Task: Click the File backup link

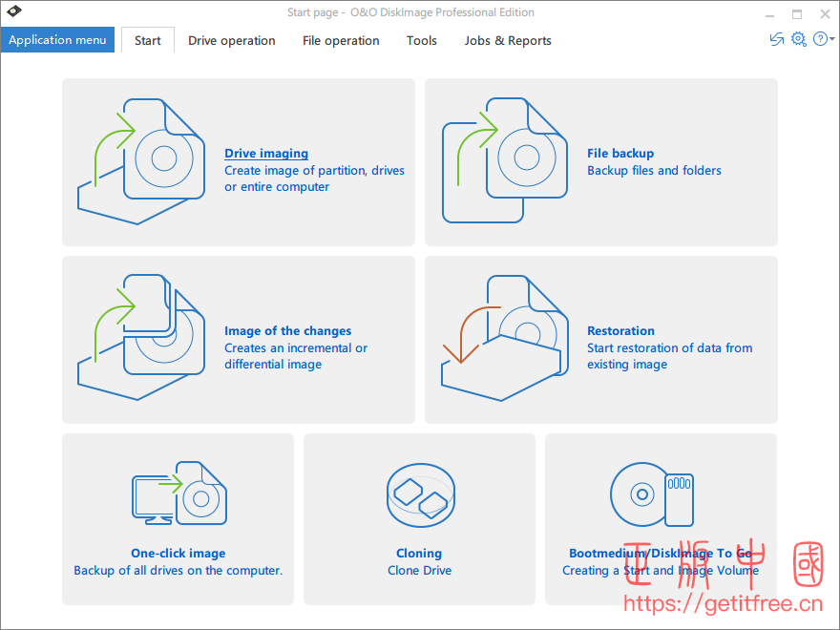Action: click(620, 154)
